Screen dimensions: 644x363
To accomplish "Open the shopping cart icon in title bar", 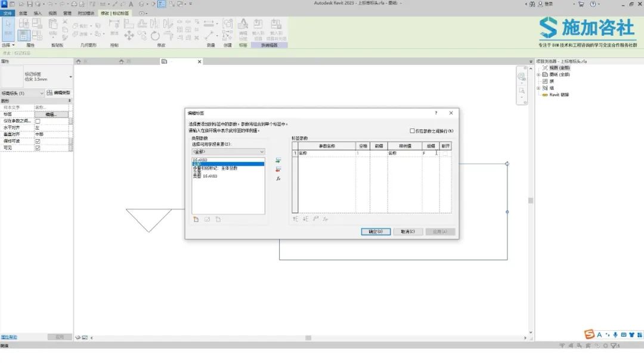I will [581, 4].
